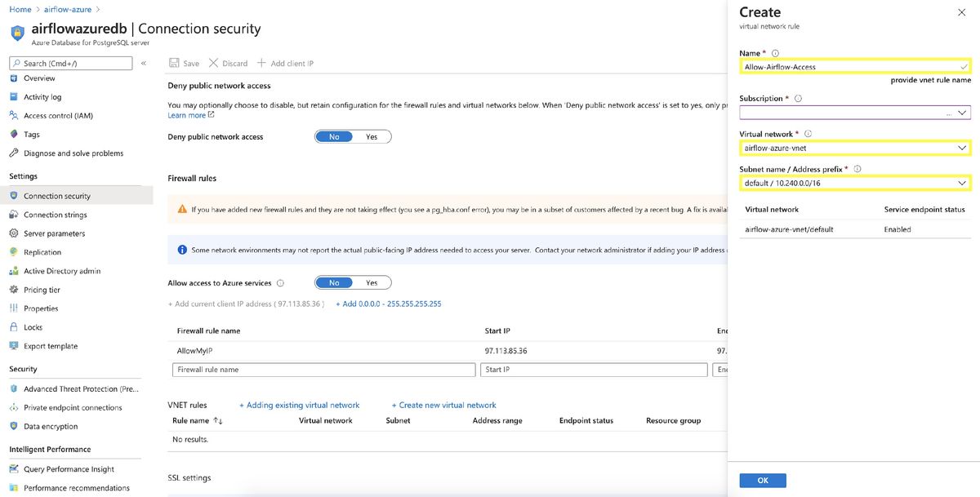Click Home breadcrumb link
The height and width of the screenshot is (497, 980).
coord(20,9)
